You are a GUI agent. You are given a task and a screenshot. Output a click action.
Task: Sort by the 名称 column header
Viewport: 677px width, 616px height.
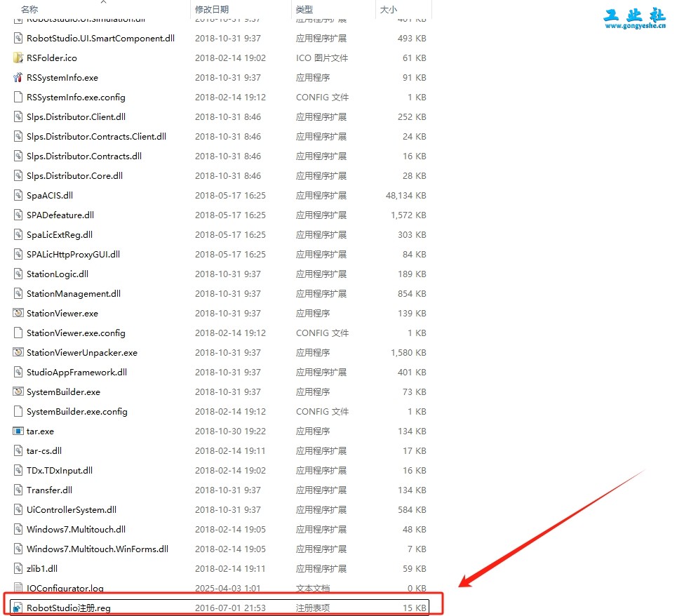[29, 10]
